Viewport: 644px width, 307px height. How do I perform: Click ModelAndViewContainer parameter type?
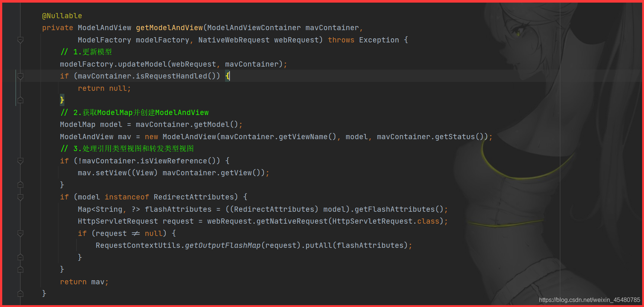point(254,28)
